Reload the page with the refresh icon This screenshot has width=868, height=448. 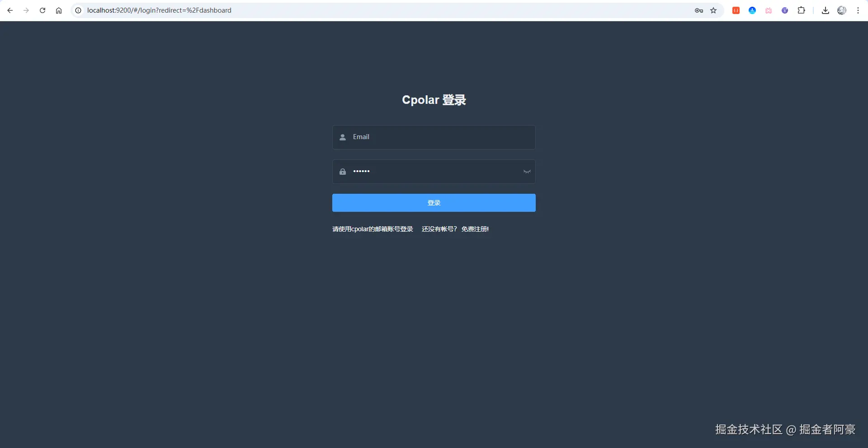[x=42, y=10]
